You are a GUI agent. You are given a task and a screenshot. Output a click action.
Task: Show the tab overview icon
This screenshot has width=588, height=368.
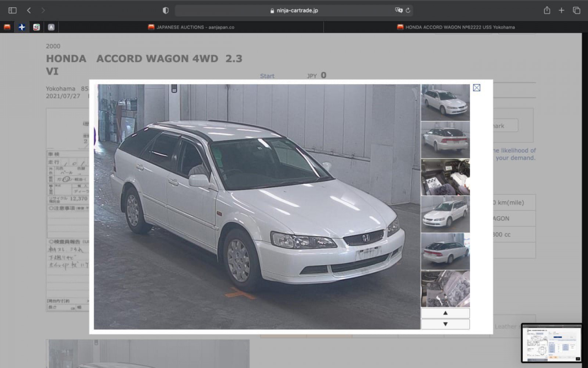[x=576, y=10]
